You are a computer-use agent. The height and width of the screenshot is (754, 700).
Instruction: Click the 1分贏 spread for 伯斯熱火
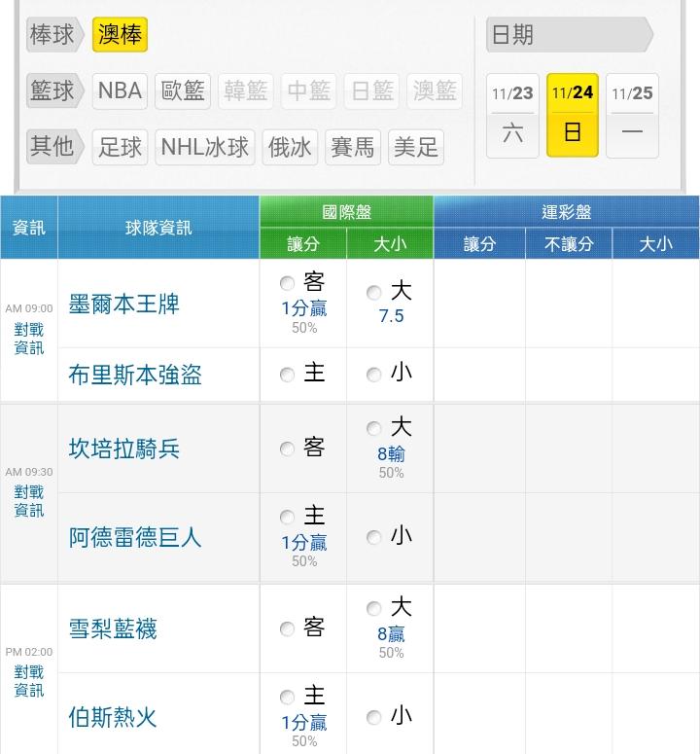[304, 723]
